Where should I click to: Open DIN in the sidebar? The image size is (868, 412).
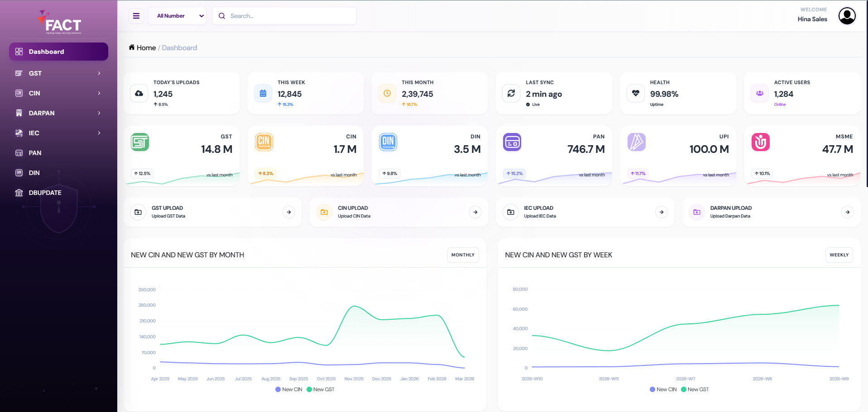pyautogui.click(x=59, y=173)
